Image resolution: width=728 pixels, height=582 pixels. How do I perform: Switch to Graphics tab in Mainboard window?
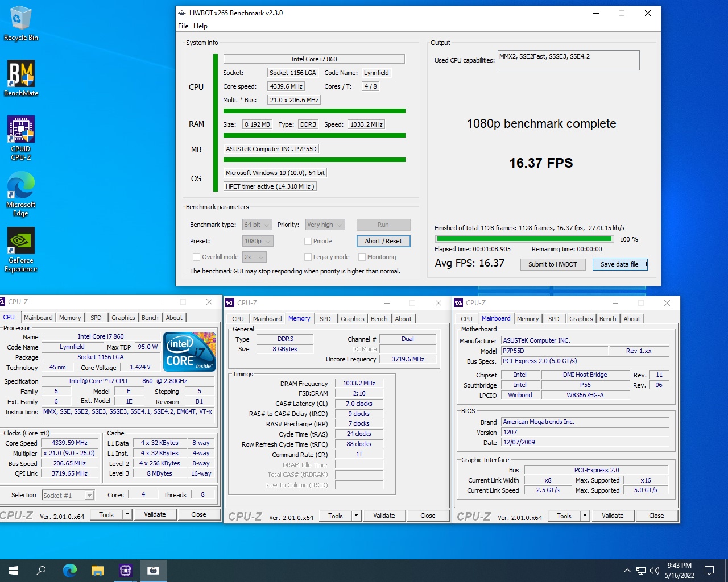[581, 319]
